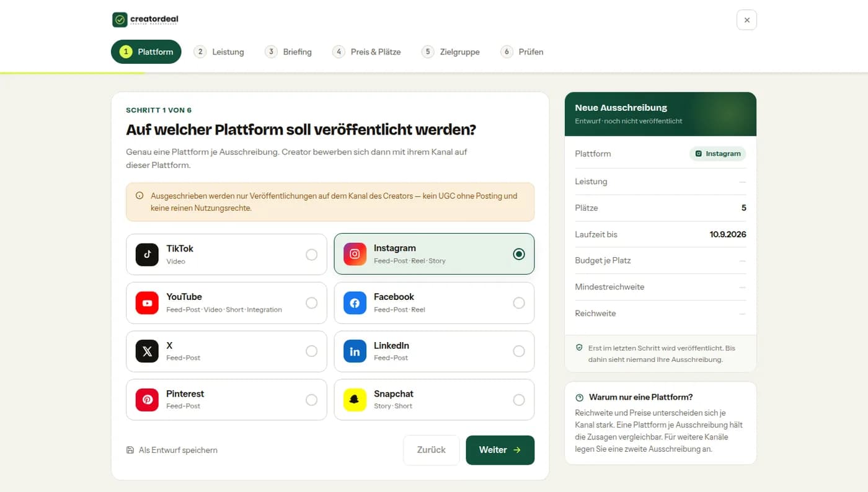
Task: Close the wizard with the X button
Action: tap(746, 20)
